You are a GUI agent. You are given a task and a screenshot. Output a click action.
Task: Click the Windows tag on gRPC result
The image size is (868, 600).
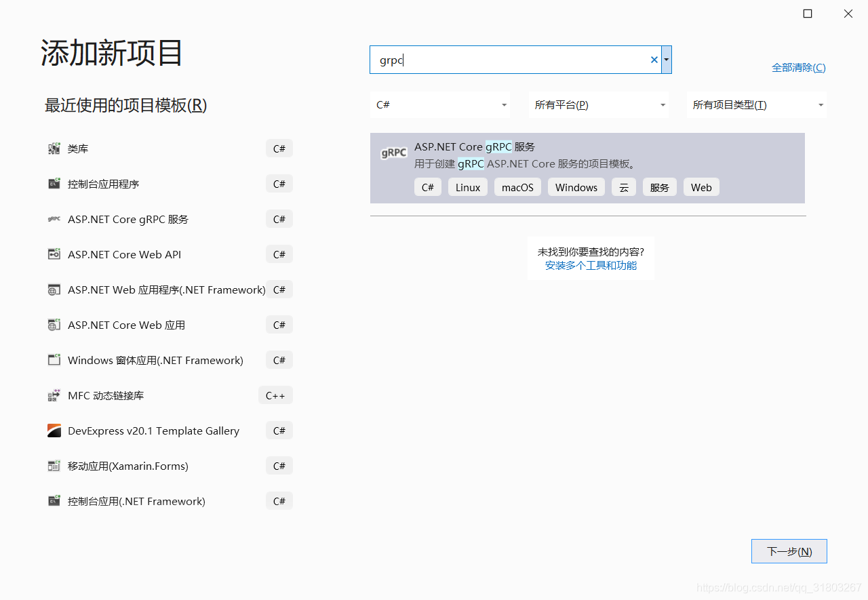[x=576, y=188]
